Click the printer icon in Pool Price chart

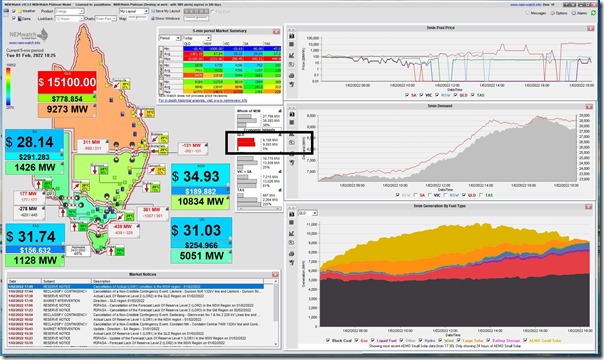292,75
